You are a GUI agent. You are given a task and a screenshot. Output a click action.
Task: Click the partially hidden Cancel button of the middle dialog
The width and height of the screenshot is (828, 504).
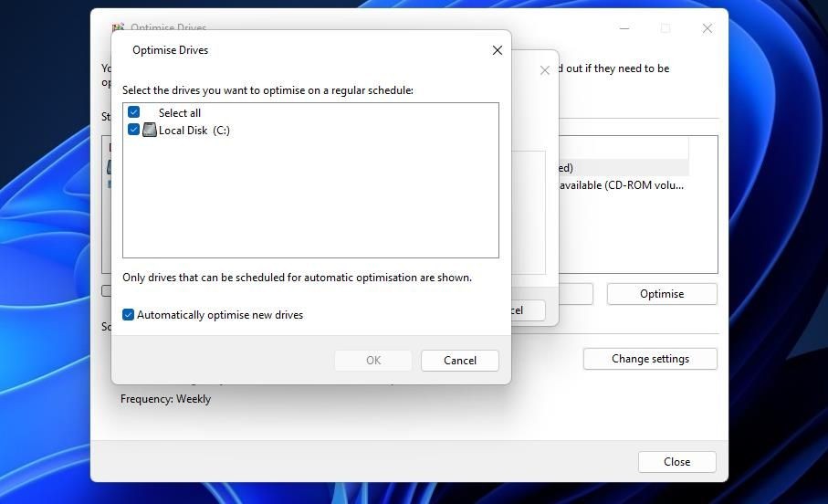[528, 310]
